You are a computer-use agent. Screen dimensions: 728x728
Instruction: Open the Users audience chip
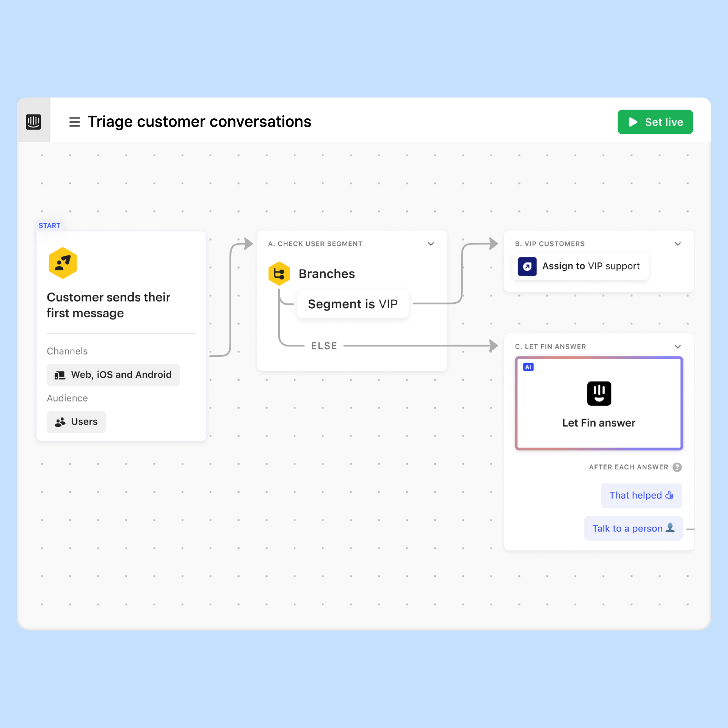click(76, 422)
